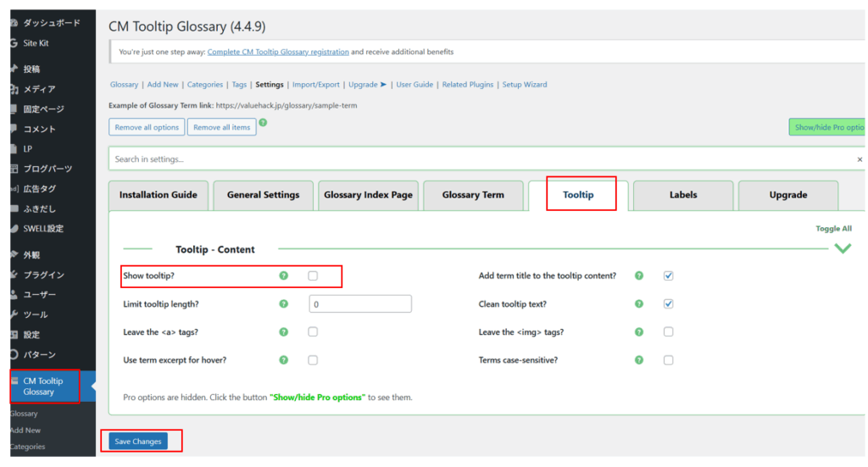Open the Glossary Index Page tab
The width and height of the screenshot is (868, 467).
pos(368,195)
